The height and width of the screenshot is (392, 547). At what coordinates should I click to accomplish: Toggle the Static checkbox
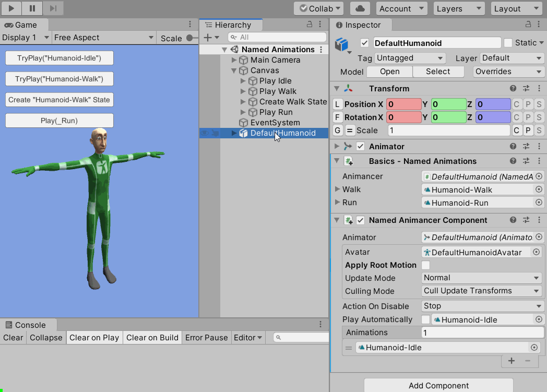click(x=508, y=43)
